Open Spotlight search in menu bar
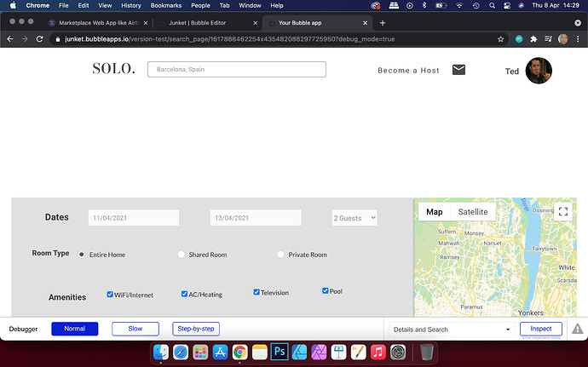588x367 pixels. click(x=492, y=6)
